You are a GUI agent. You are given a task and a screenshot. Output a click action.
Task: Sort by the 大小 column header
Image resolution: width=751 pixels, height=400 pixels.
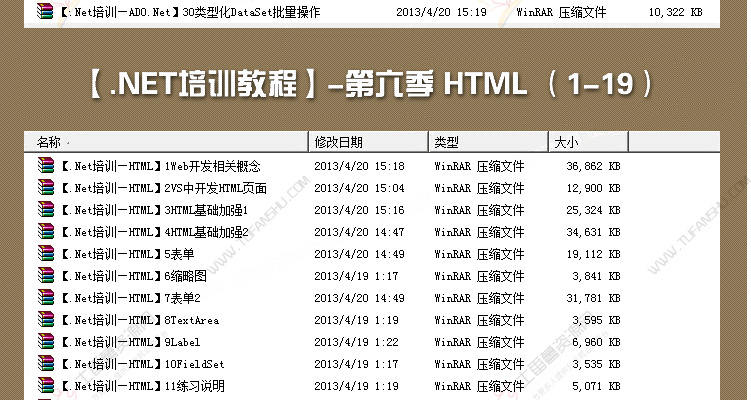(x=588, y=142)
